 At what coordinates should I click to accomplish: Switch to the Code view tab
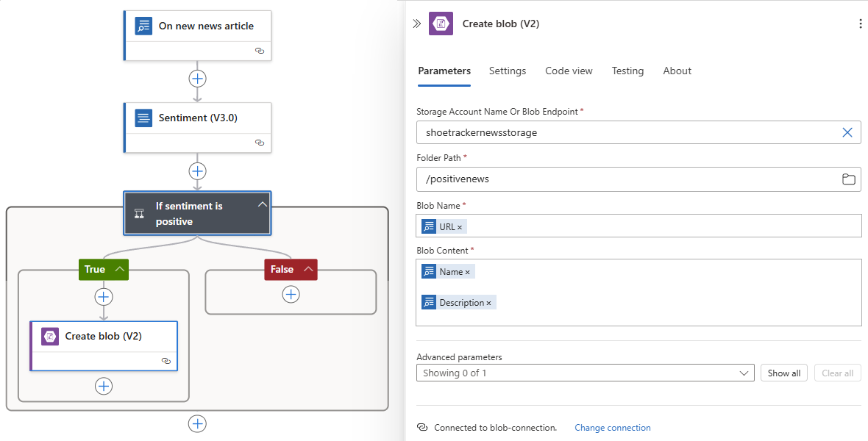[569, 71]
